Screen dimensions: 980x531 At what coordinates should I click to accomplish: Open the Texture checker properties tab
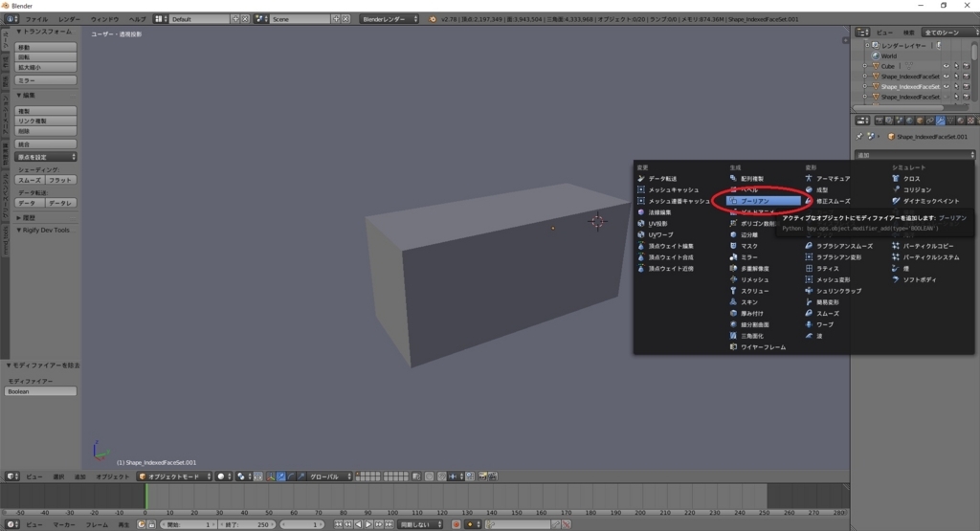point(970,121)
